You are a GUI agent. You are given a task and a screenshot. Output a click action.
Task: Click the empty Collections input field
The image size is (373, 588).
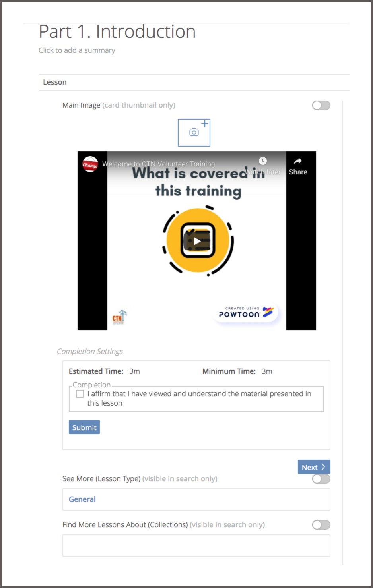(196, 545)
